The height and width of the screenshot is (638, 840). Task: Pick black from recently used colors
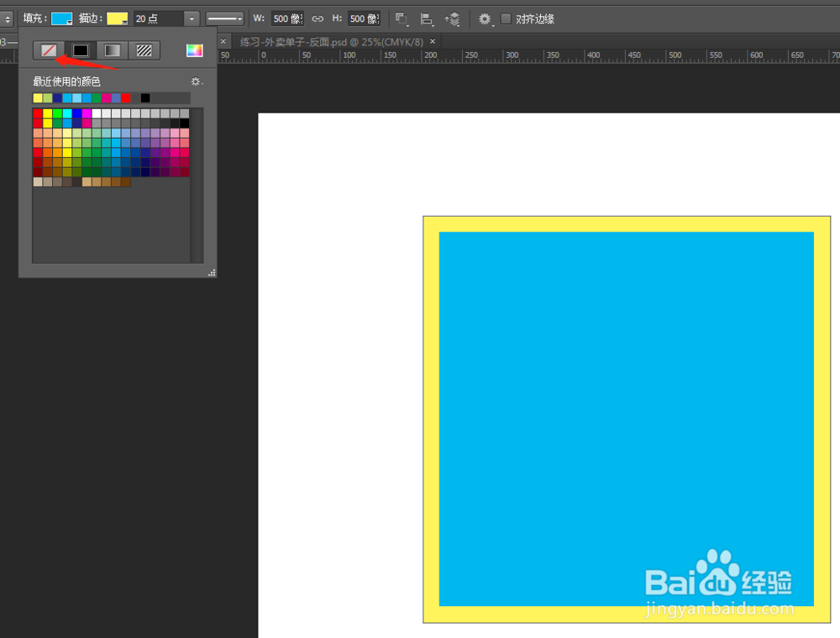coord(145,98)
